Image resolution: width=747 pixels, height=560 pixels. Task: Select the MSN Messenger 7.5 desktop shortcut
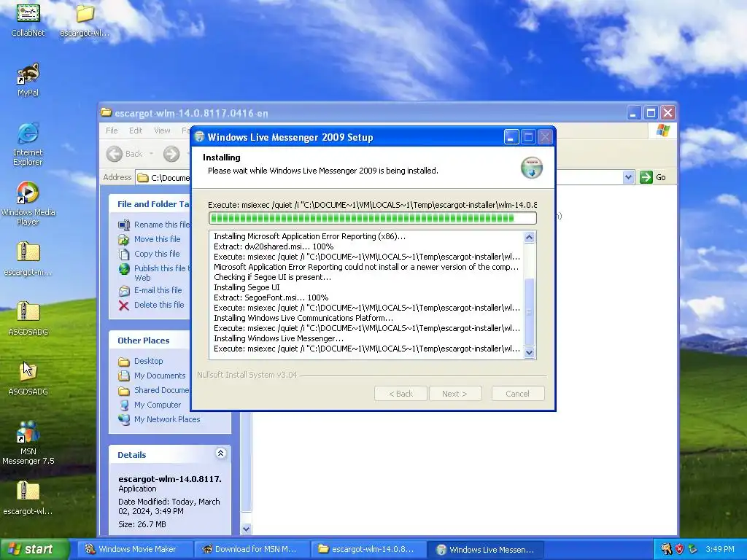(x=28, y=443)
